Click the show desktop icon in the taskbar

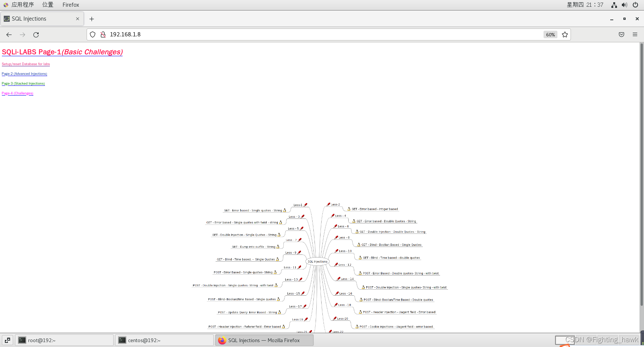coord(7,340)
